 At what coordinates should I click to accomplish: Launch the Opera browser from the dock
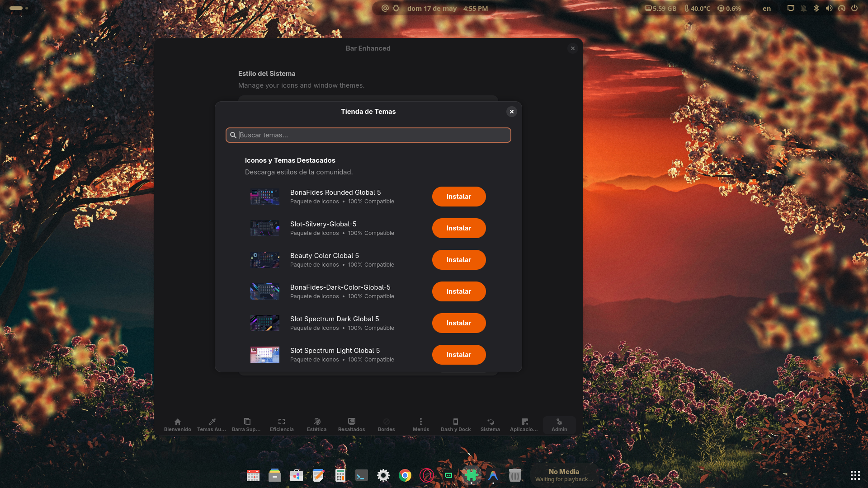[427, 475]
